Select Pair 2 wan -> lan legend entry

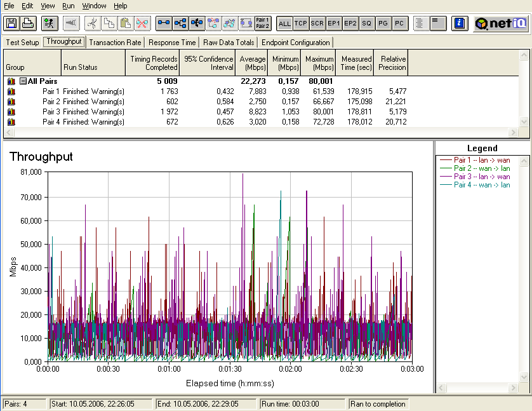481,168
